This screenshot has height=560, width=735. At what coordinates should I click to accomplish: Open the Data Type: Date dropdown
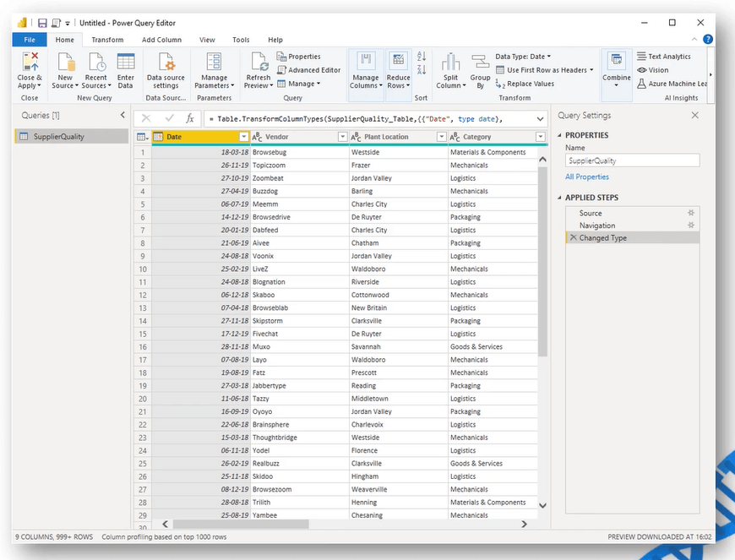(523, 57)
